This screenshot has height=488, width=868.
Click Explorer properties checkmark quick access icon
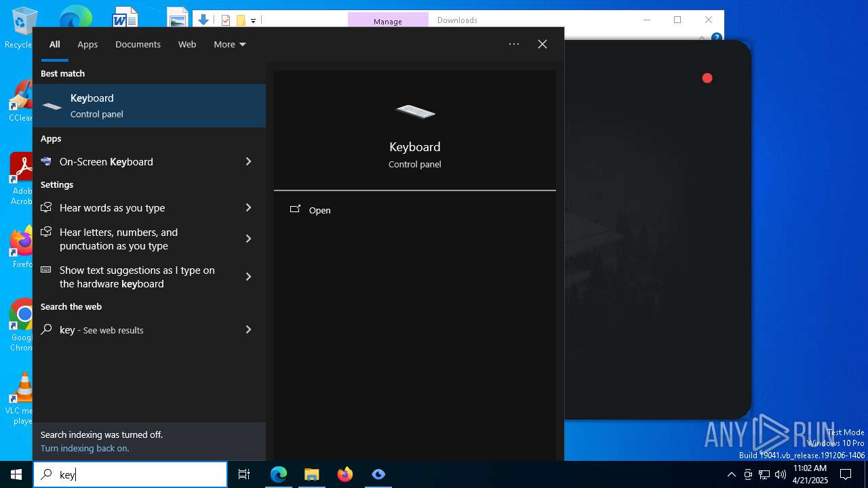(x=226, y=20)
